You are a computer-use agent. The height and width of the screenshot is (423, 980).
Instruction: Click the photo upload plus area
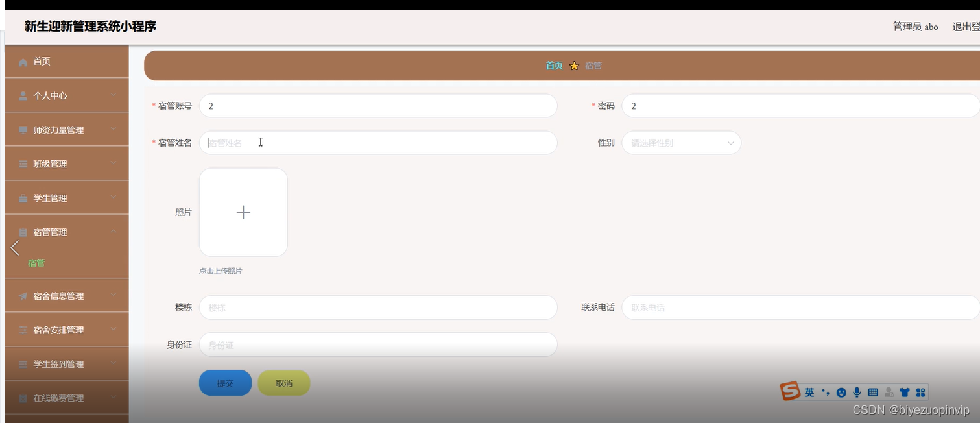point(243,211)
